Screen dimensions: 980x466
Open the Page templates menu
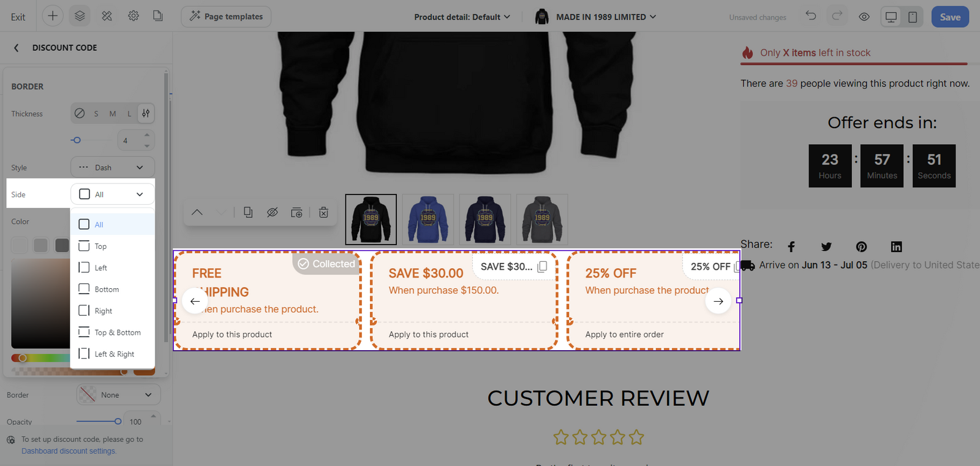(x=226, y=17)
